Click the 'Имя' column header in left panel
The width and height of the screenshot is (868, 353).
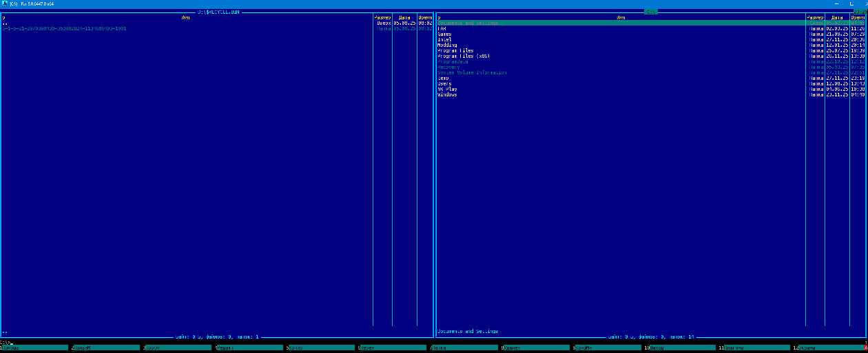point(186,18)
